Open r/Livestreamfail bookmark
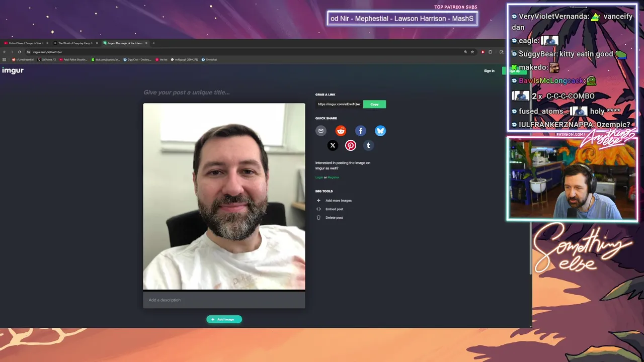Screen dimensions: 644x362 point(23,59)
